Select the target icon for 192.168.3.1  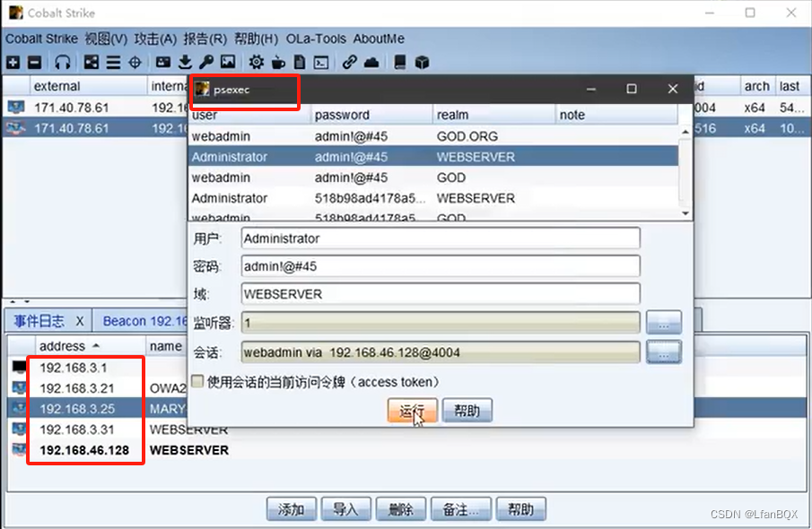point(19,367)
